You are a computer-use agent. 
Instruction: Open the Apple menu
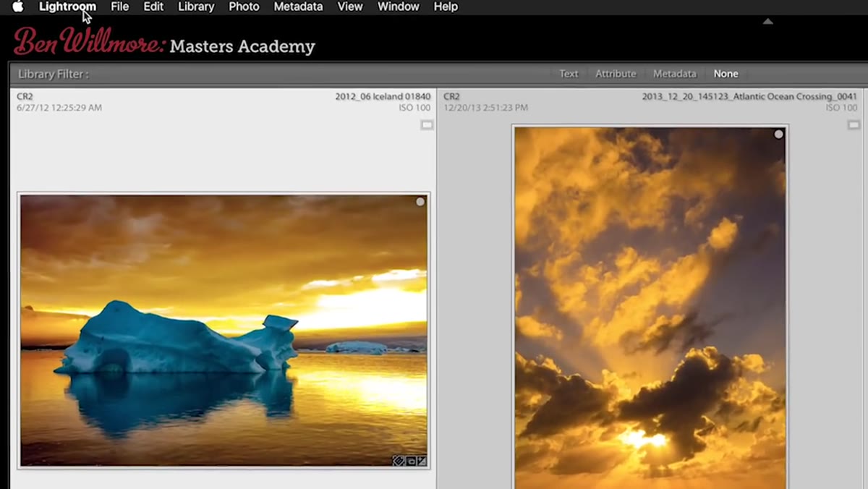pyautogui.click(x=18, y=7)
